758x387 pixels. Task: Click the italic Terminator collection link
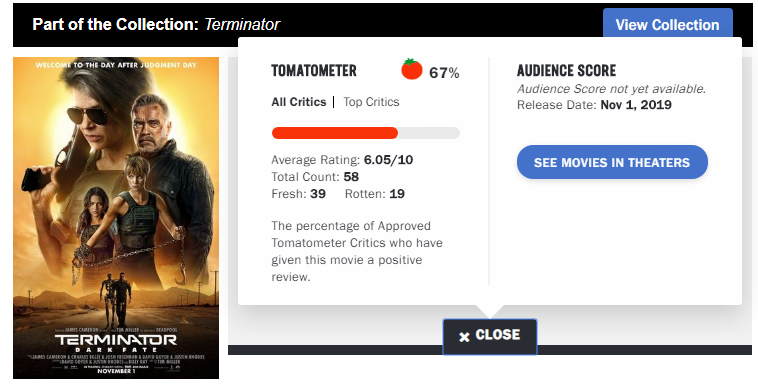[242, 24]
